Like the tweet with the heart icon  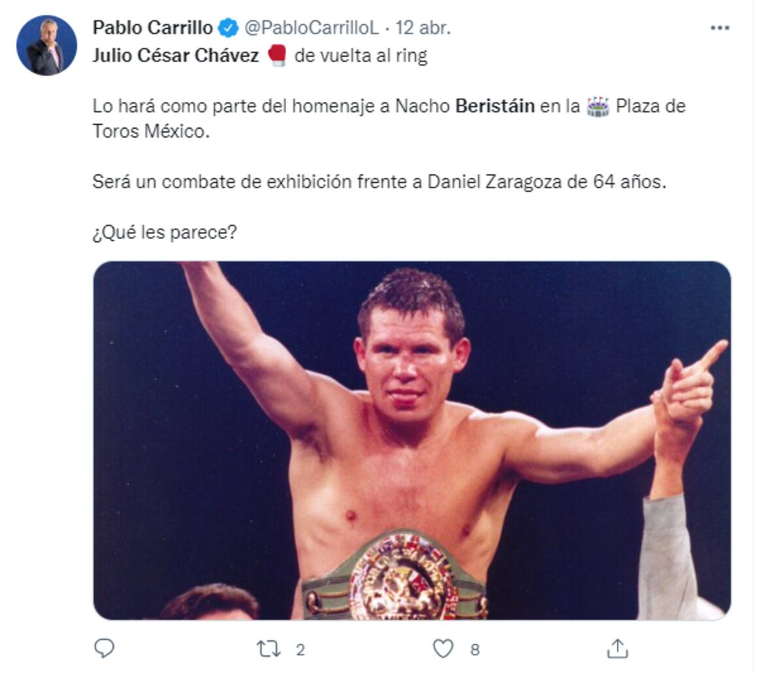point(443,649)
